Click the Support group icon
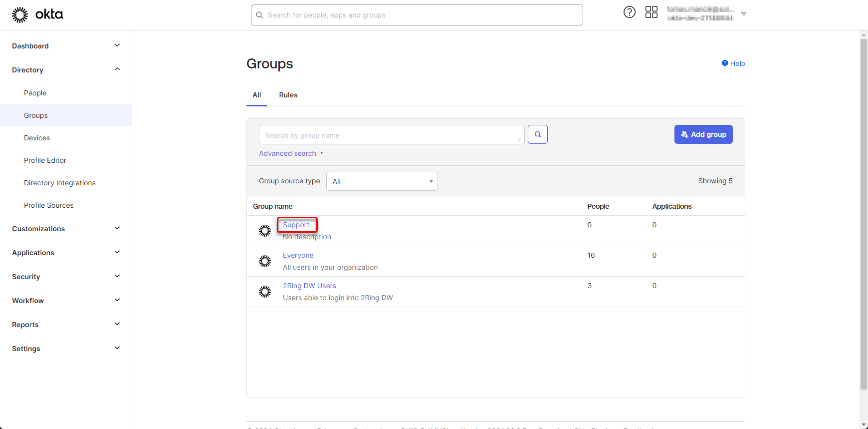The height and width of the screenshot is (429, 868). click(265, 231)
